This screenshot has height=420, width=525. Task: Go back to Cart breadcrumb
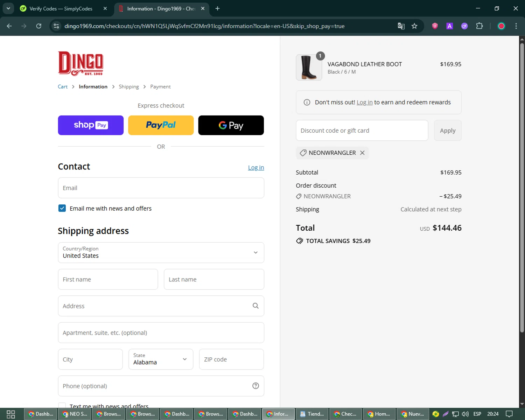coord(63,86)
